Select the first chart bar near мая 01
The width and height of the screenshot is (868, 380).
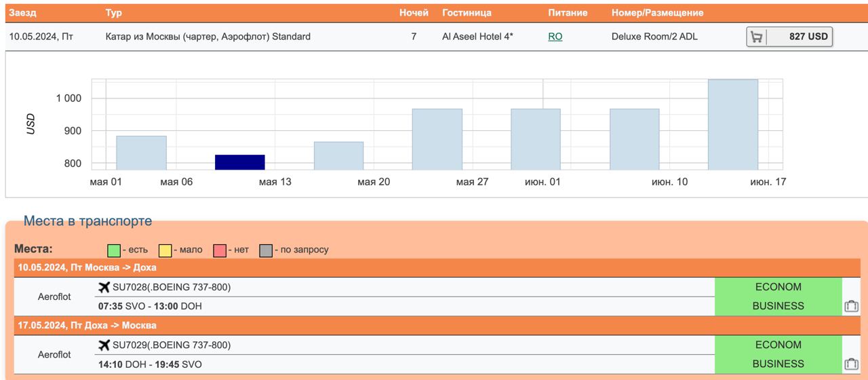(x=141, y=153)
